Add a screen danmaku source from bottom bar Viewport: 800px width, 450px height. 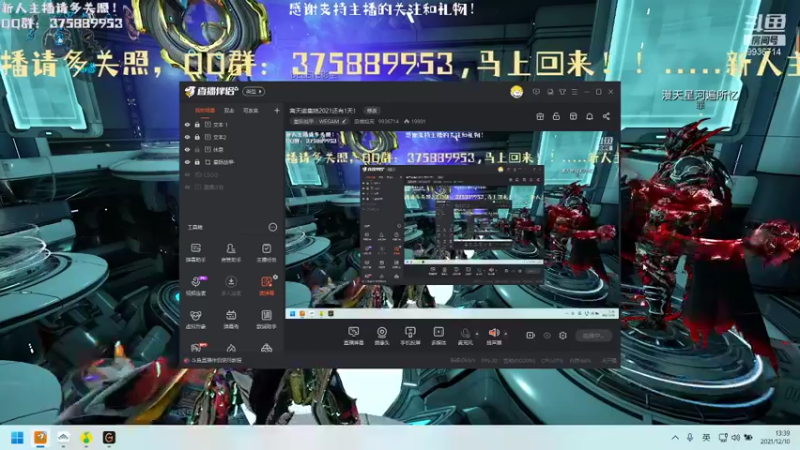coord(354,336)
